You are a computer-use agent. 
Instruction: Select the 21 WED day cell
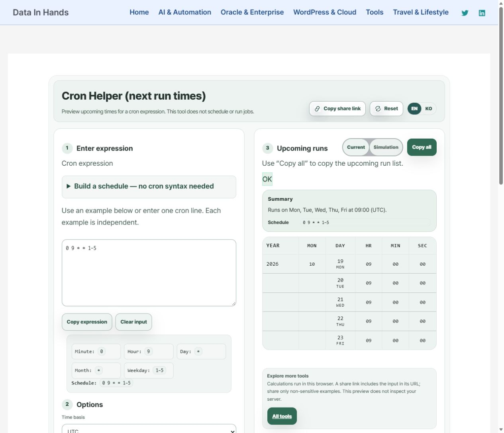pyautogui.click(x=340, y=302)
